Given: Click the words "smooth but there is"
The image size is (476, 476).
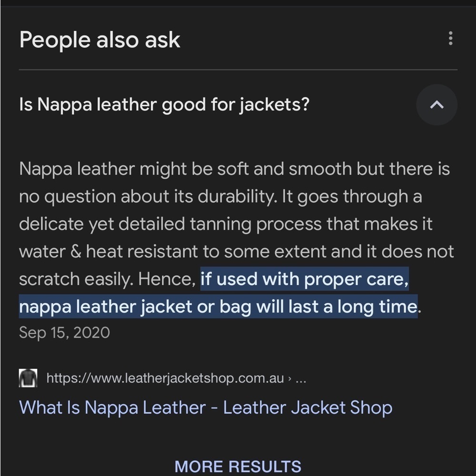Looking at the screenshot, I should [x=369, y=169].
